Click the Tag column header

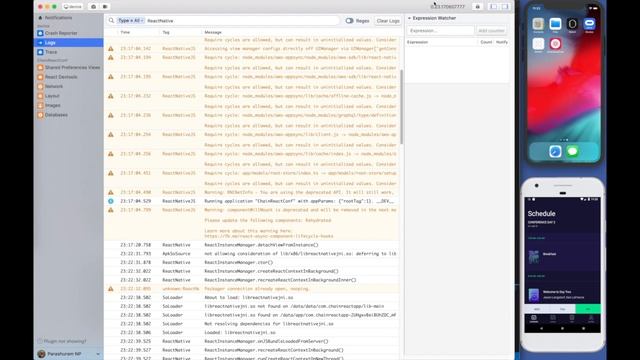tap(166, 32)
